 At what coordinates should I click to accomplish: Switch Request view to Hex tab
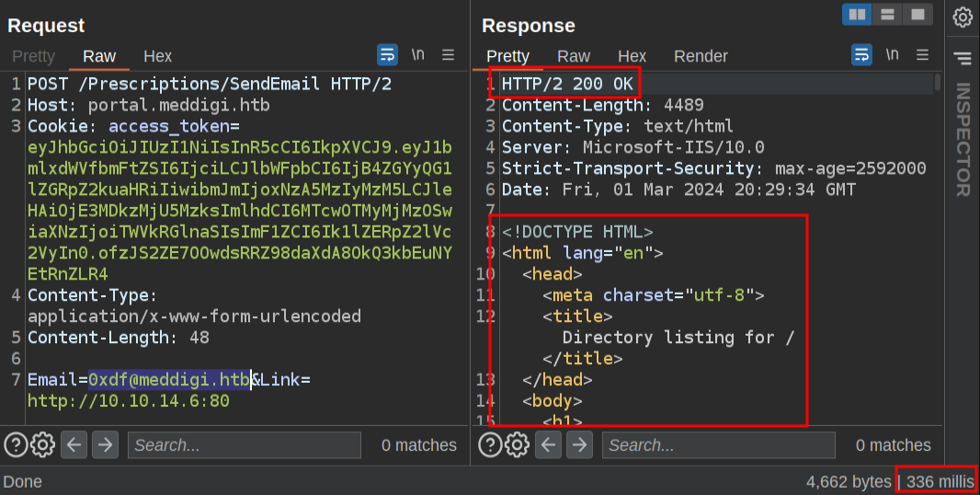tap(157, 56)
